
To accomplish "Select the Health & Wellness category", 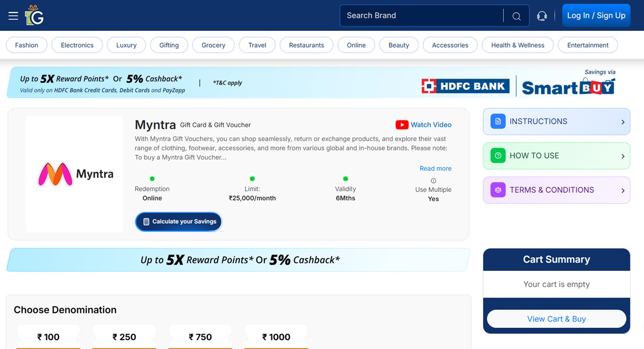I will pyautogui.click(x=518, y=45).
